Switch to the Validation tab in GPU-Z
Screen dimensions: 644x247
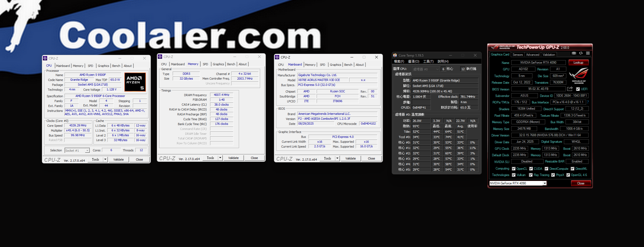point(549,55)
